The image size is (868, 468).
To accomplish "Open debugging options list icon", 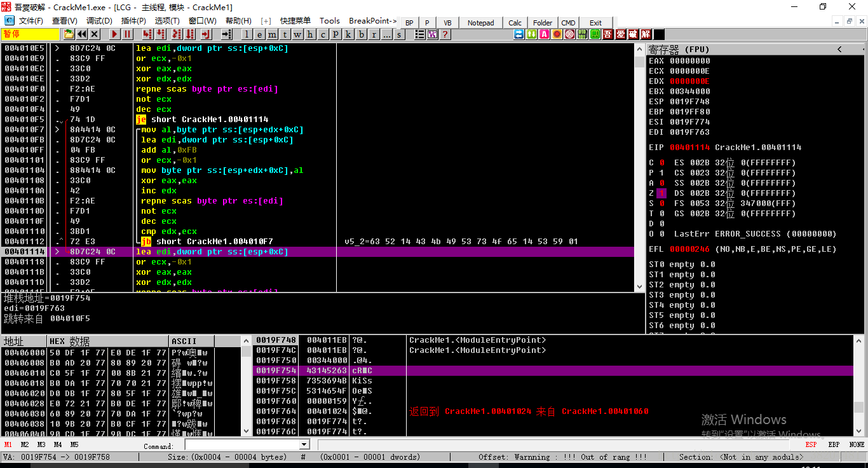I will coord(420,34).
